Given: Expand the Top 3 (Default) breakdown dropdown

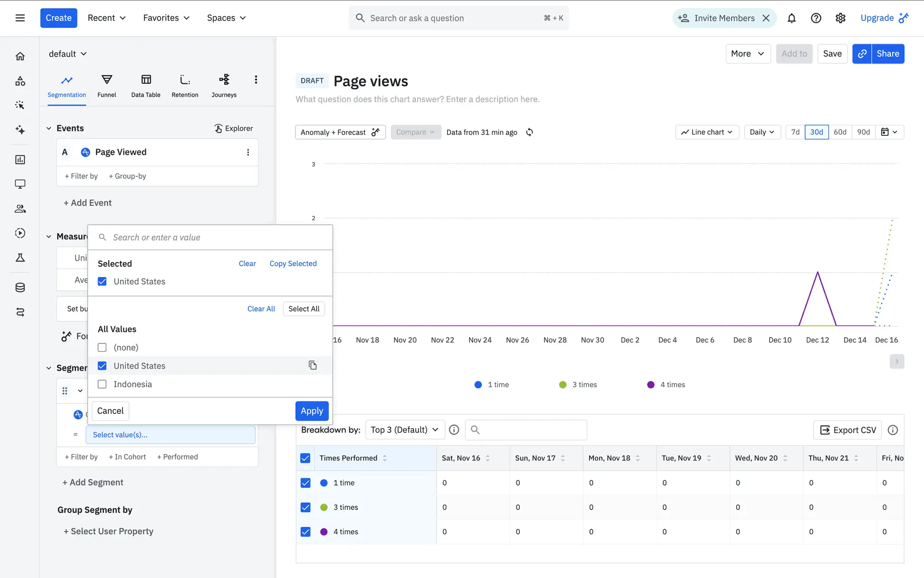Looking at the screenshot, I should [x=404, y=430].
